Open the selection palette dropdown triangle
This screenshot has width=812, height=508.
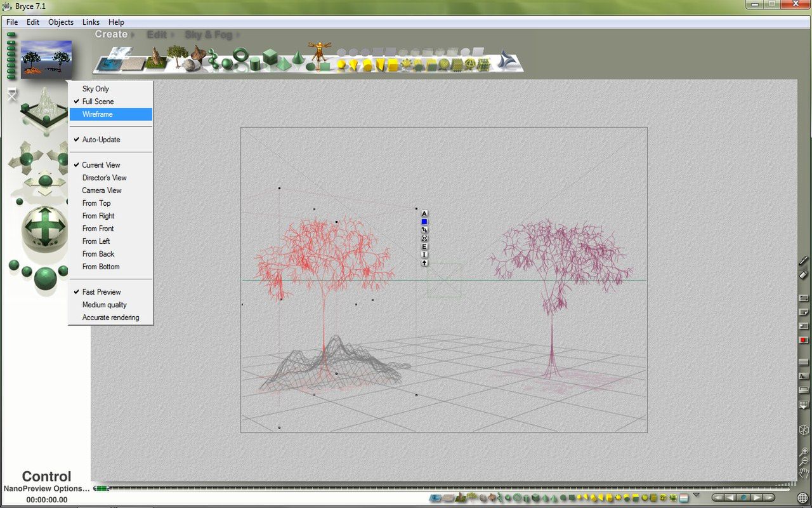[x=696, y=495]
